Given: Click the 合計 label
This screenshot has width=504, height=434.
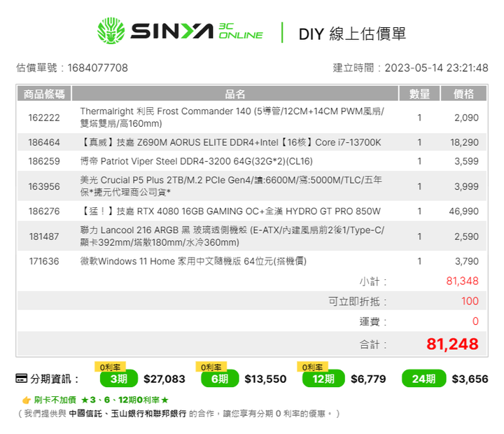Looking at the screenshot, I should (x=373, y=344).
